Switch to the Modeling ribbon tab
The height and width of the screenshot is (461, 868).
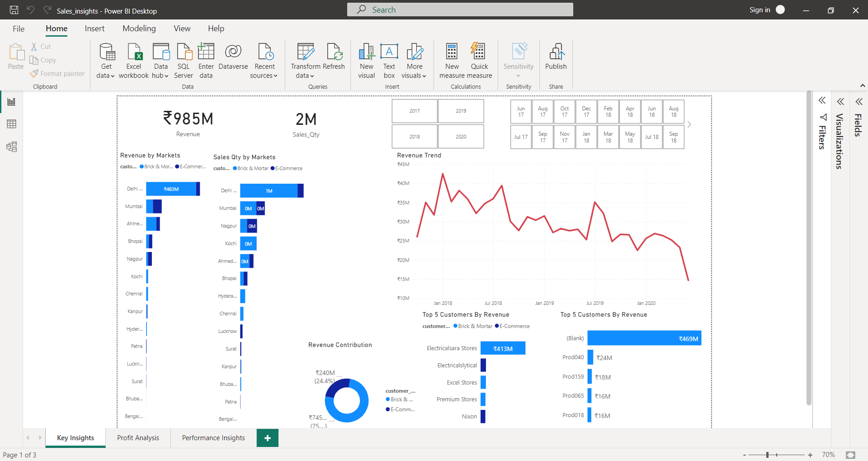(139, 28)
